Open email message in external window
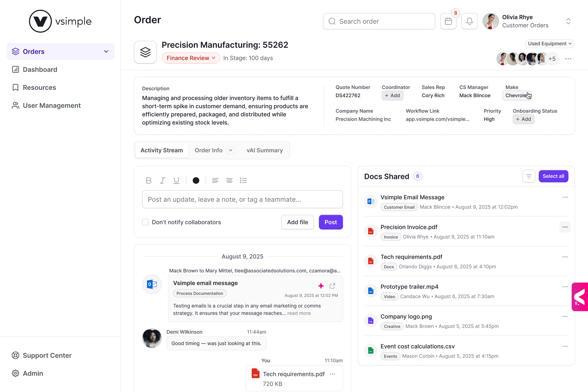This screenshot has width=588, height=392. point(332,286)
